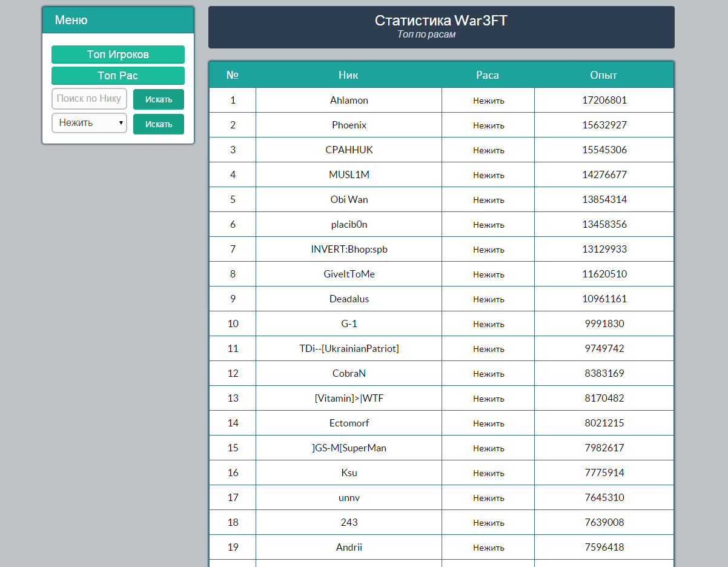Click experience value 15545306

pos(604,150)
